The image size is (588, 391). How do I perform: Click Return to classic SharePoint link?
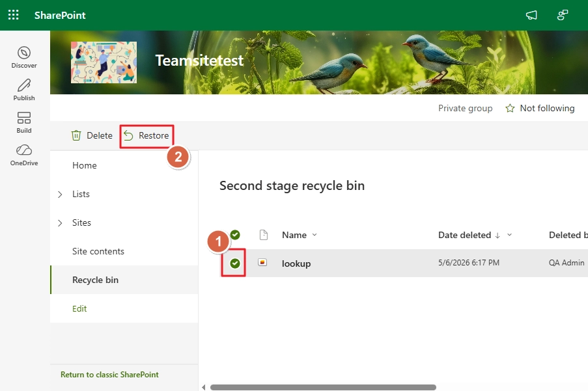[x=109, y=375]
